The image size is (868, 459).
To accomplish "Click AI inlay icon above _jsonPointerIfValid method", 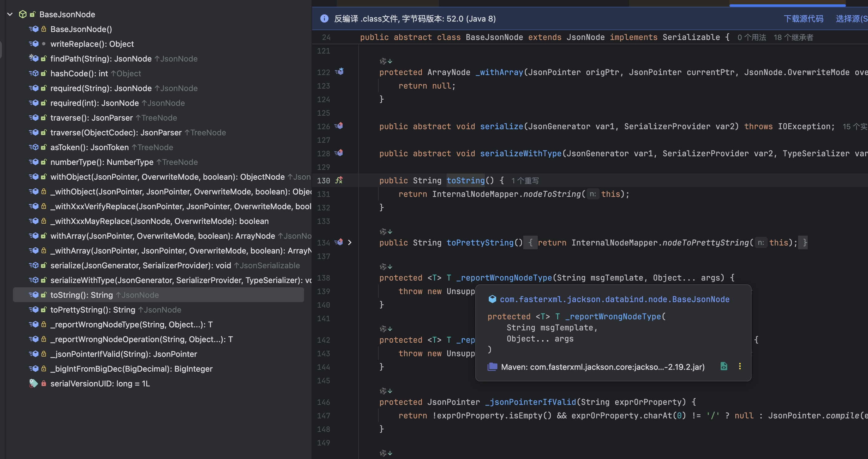I will (x=384, y=391).
